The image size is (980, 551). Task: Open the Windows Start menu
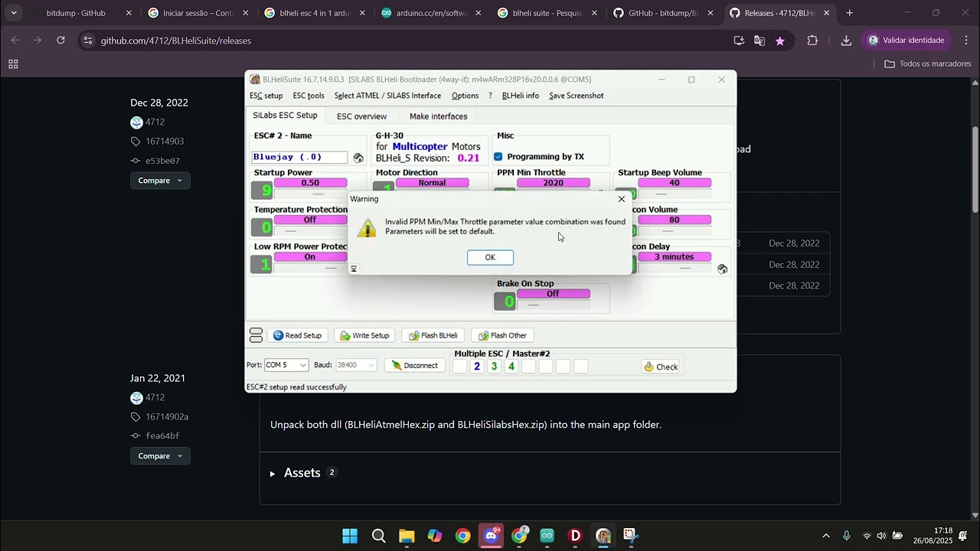point(350,536)
